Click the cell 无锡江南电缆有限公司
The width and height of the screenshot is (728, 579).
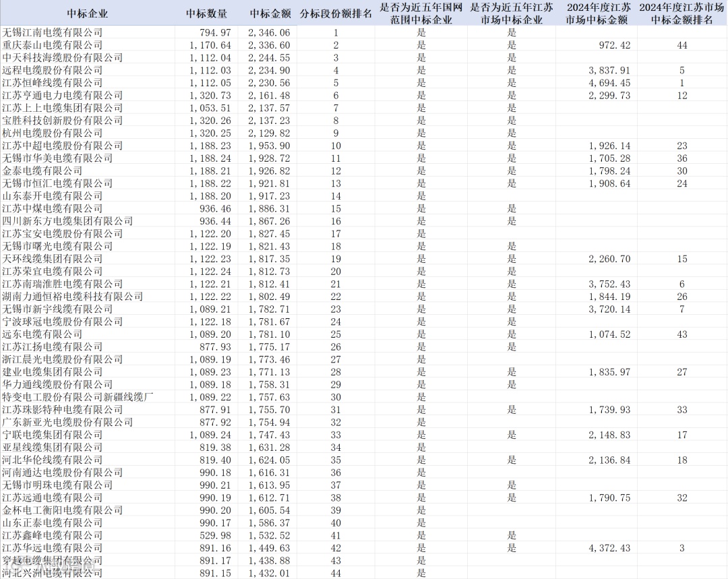click(53, 32)
